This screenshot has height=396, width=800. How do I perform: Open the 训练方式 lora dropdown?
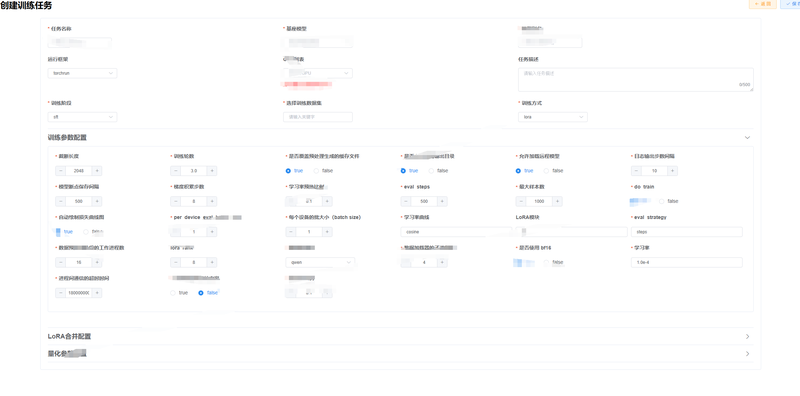(x=553, y=117)
